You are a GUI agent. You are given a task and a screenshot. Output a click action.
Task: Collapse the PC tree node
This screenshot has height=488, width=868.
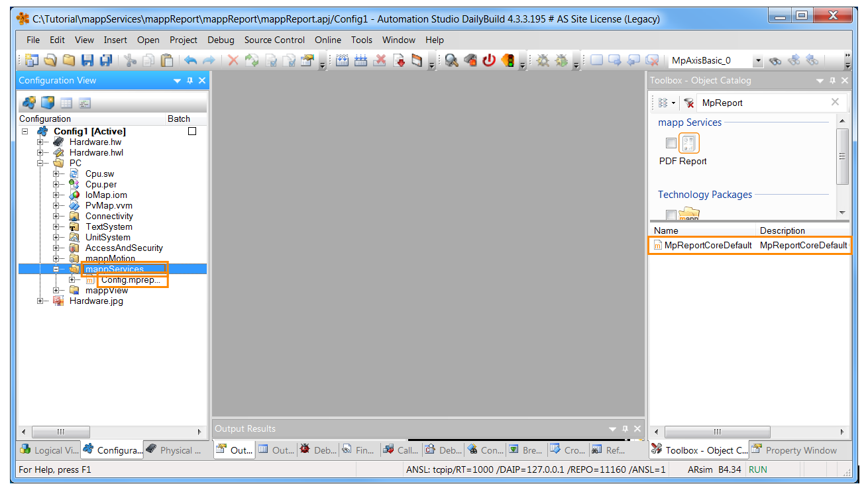41,163
